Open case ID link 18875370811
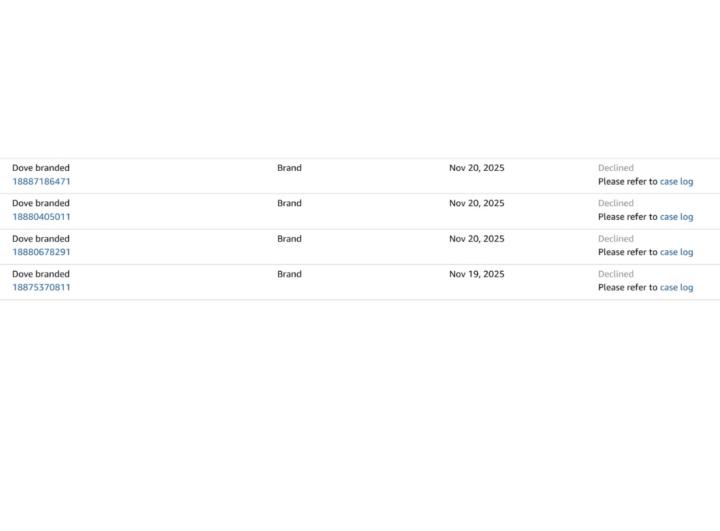 41,288
